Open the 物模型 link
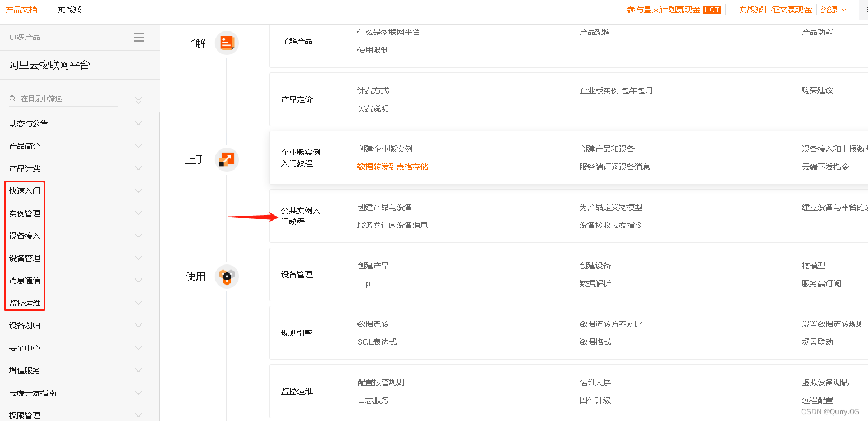This screenshot has width=868, height=421. pyautogui.click(x=814, y=266)
